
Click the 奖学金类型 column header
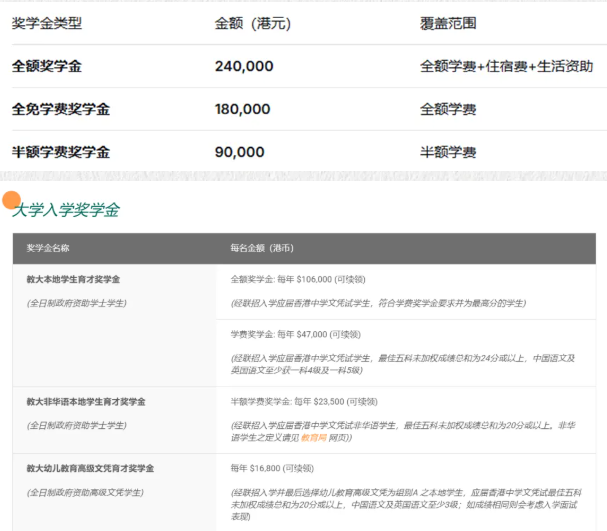pyautogui.click(x=46, y=23)
